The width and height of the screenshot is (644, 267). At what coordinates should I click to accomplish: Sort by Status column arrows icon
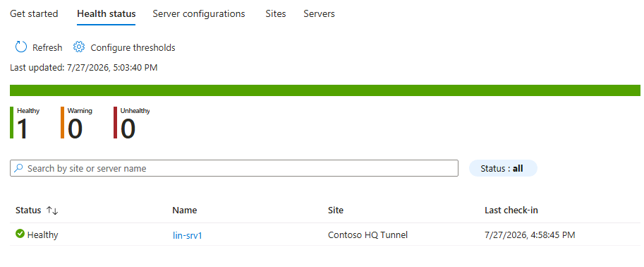(52, 210)
